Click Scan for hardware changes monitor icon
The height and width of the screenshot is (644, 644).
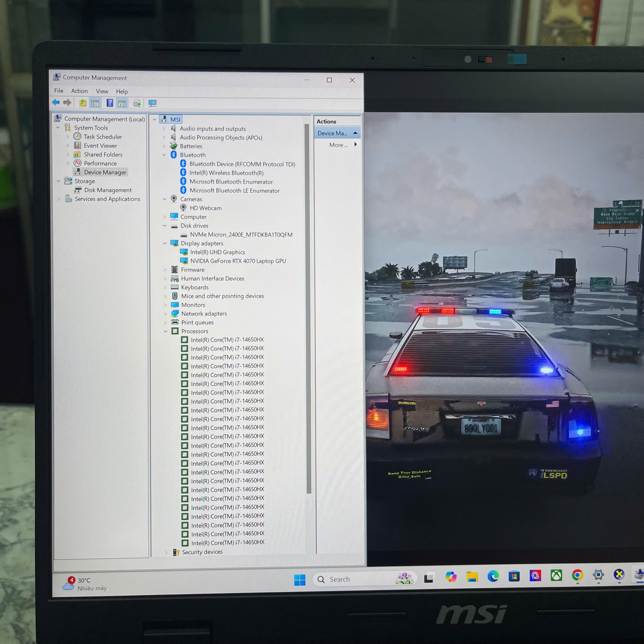[152, 104]
